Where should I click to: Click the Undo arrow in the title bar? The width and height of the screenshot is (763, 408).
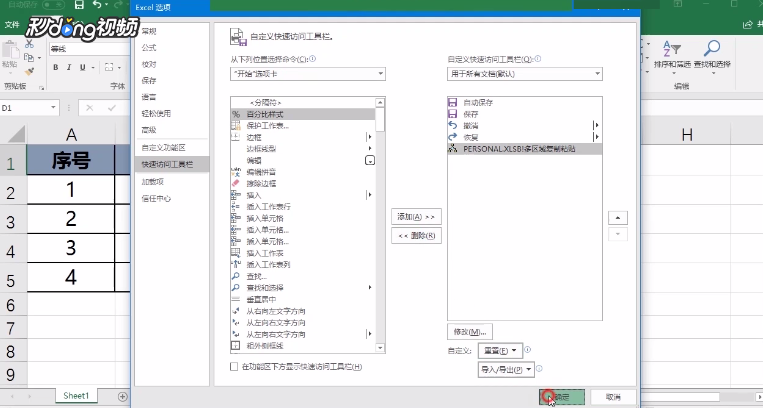tap(97, 5)
